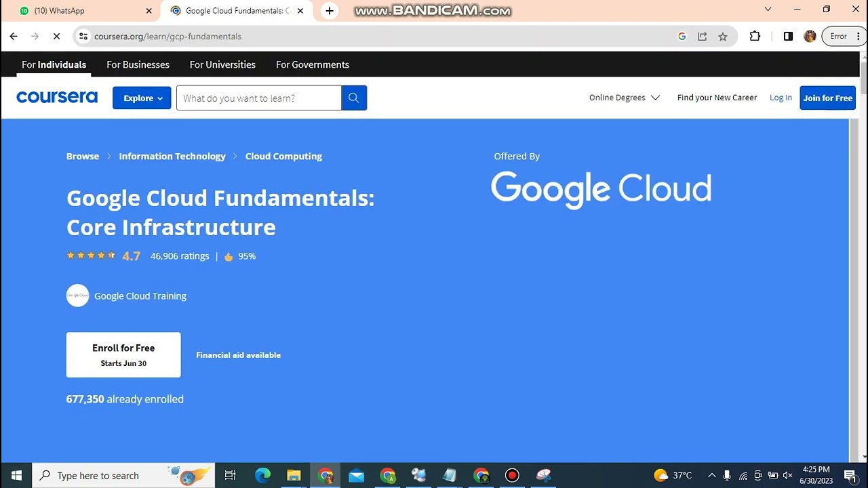Click the Google Cloud logo

[x=601, y=189]
